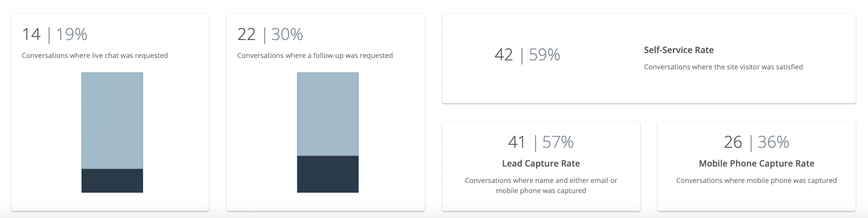Click the 57% lead capture percentage
This screenshot has width=868, height=218.
[x=558, y=142]
